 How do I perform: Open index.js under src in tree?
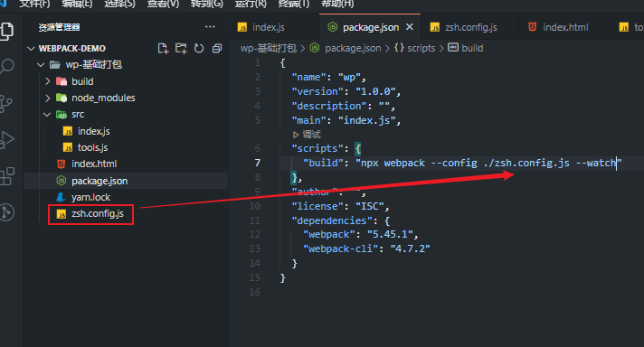(x=94, y=131)
